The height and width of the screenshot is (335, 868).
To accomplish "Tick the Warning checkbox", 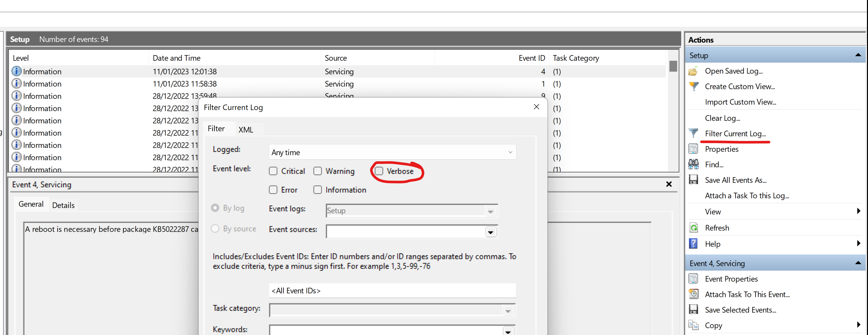I will point(318,171).
